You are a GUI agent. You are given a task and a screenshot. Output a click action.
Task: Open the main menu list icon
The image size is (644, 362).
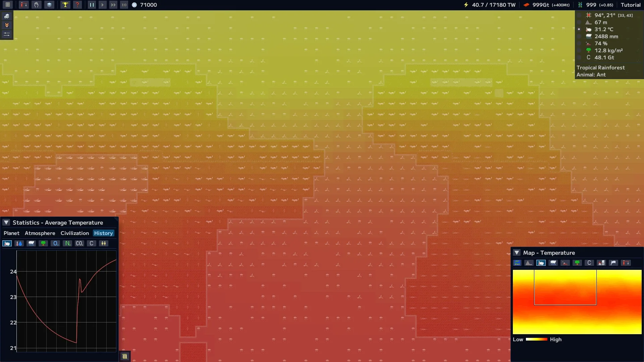[x=7, y=5]
